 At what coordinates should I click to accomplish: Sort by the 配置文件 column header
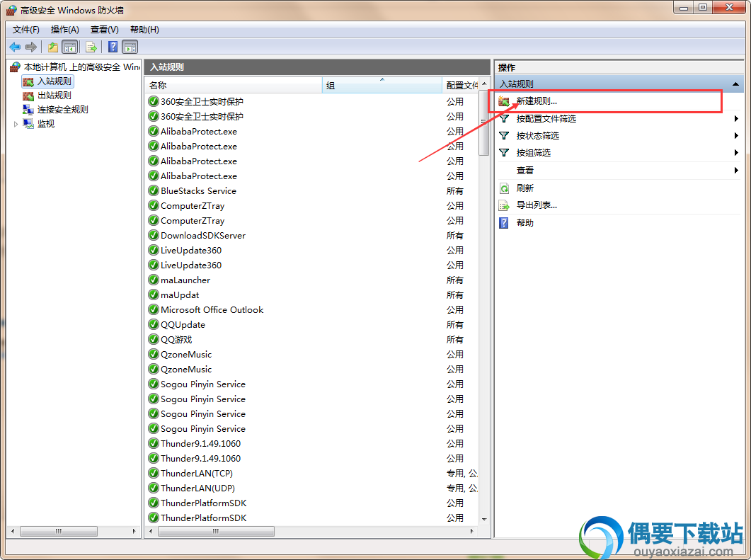[460, 85]
